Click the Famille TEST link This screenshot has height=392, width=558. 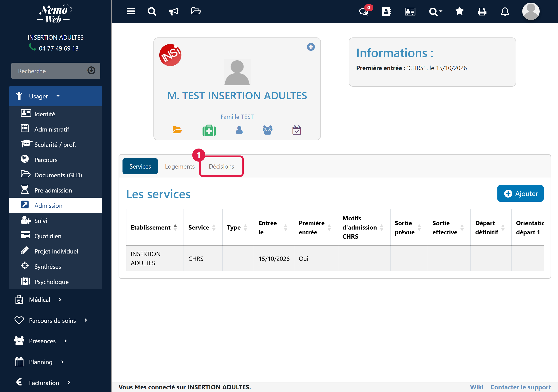pyautogui.click(x=237, y=117)
